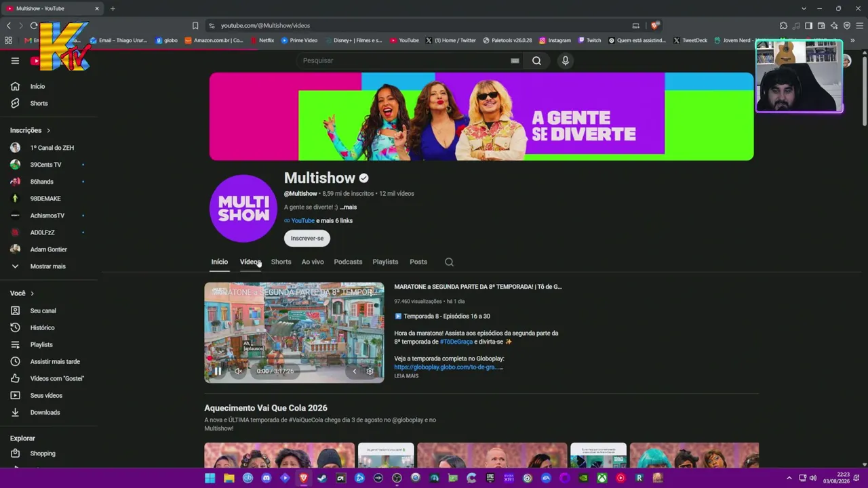Click the #TôDeGraça hashtag link
This screenshot has width=868, height=488.
pyautogui.click(x=456, y=342)
